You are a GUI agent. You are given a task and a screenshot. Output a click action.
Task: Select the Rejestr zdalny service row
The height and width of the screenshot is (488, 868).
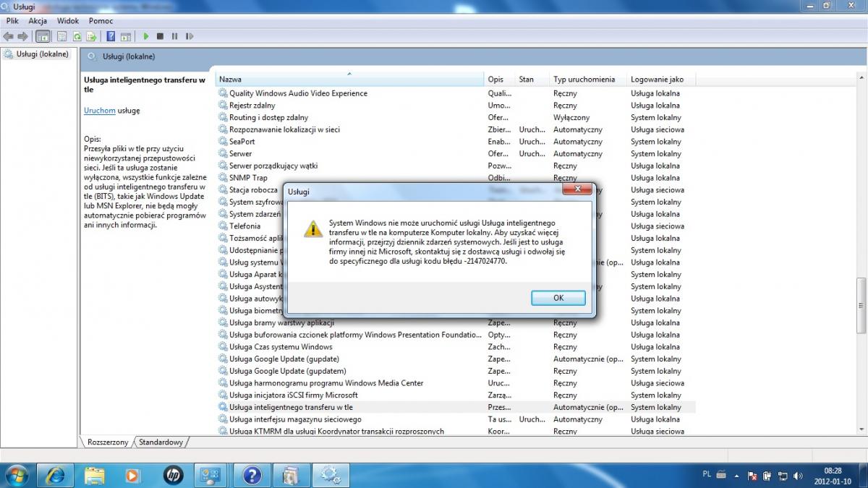click(456, 106)
